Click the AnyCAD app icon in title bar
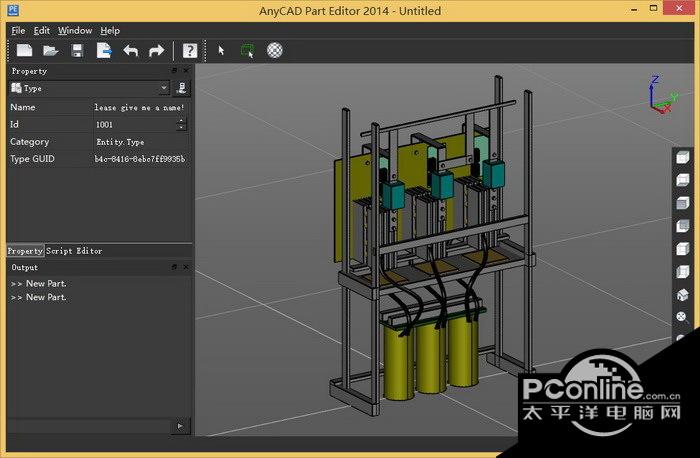The height and width of the screenshot is (458, 700). click(13, 9)
